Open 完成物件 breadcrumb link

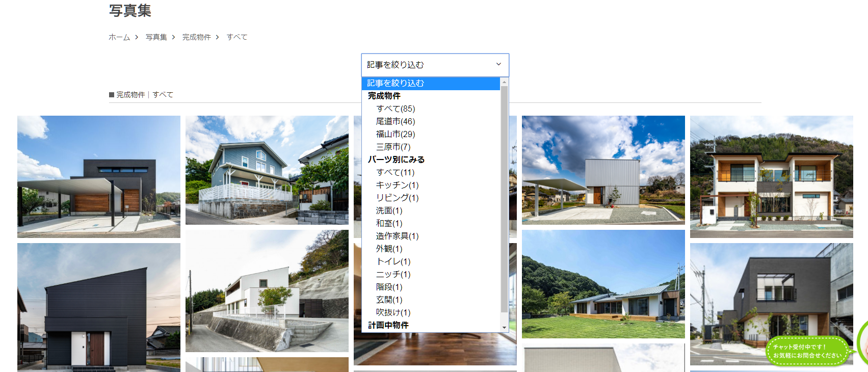[x=197, y=37]
